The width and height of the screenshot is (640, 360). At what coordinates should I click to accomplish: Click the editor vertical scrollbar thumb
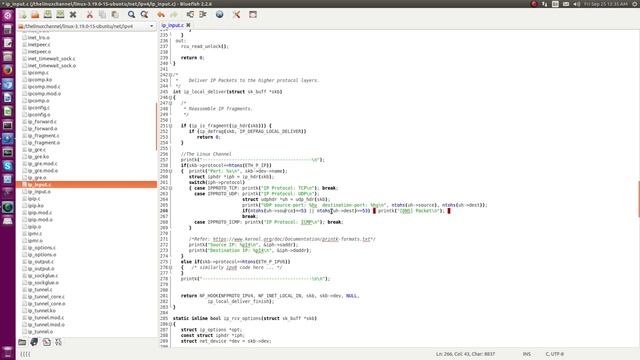(638, 199)
